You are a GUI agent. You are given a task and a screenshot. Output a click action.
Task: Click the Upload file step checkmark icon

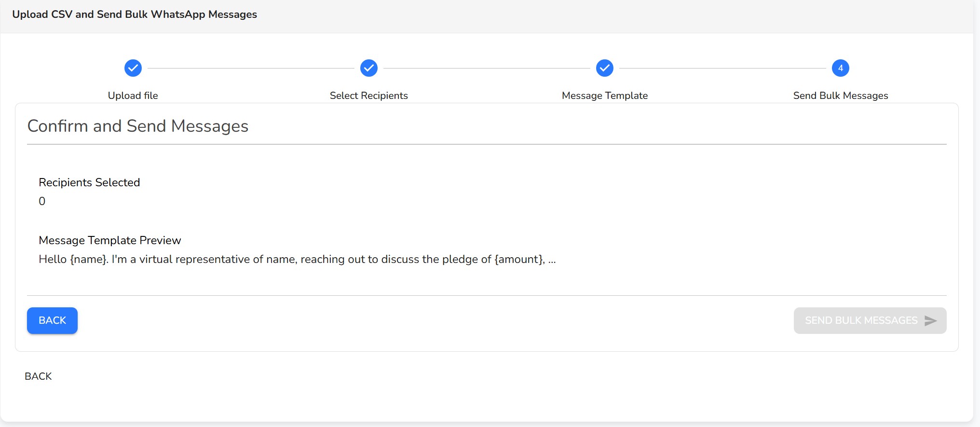[x=133, y=68]
